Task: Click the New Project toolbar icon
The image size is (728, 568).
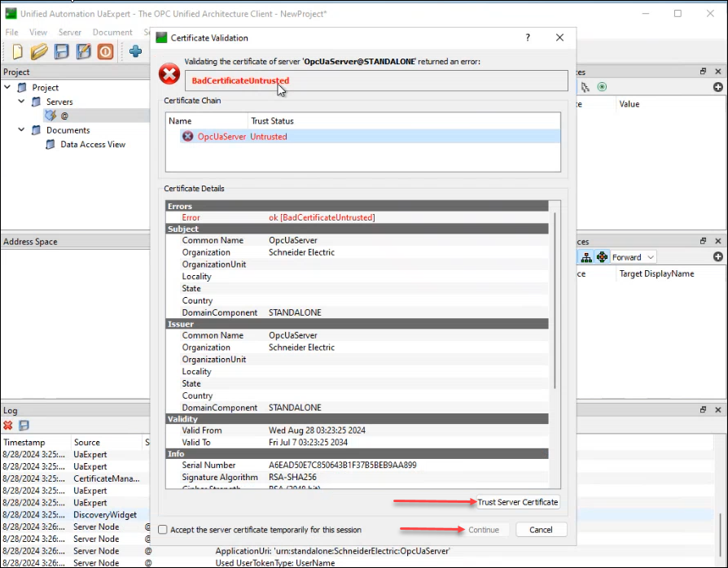Action: click(x=17, y=51)
